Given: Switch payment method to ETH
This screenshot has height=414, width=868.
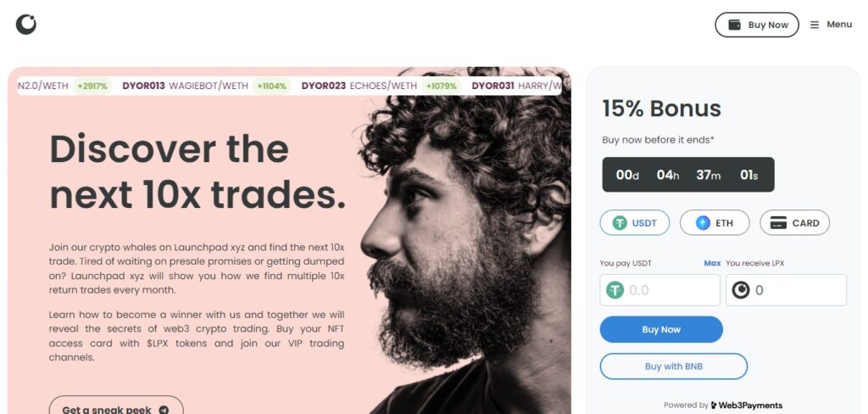Looking at the screenshot, I should click(x=715, y=223).
